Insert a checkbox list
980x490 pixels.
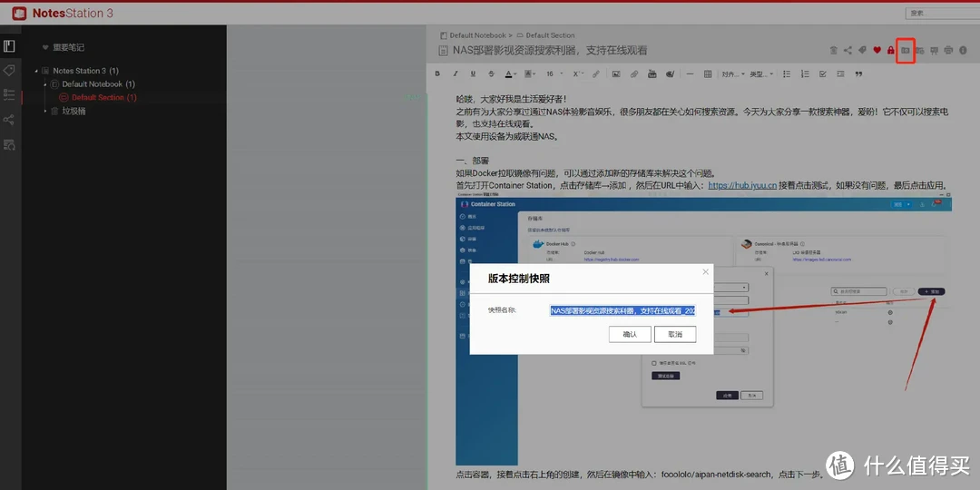pos(822,73)
